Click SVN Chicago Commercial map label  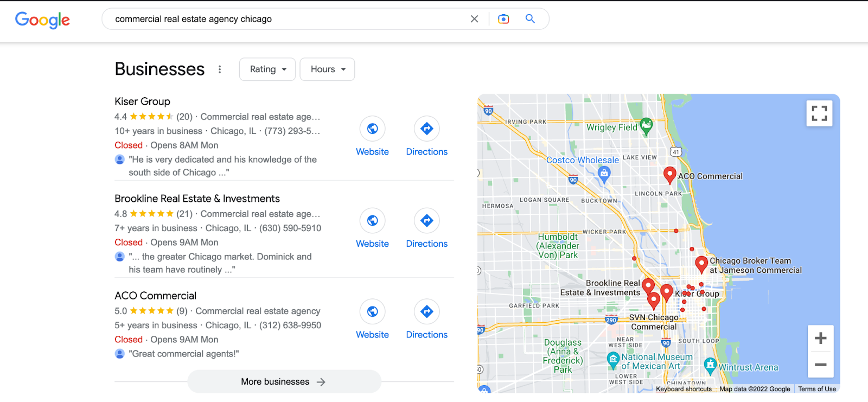coord(654,322)
